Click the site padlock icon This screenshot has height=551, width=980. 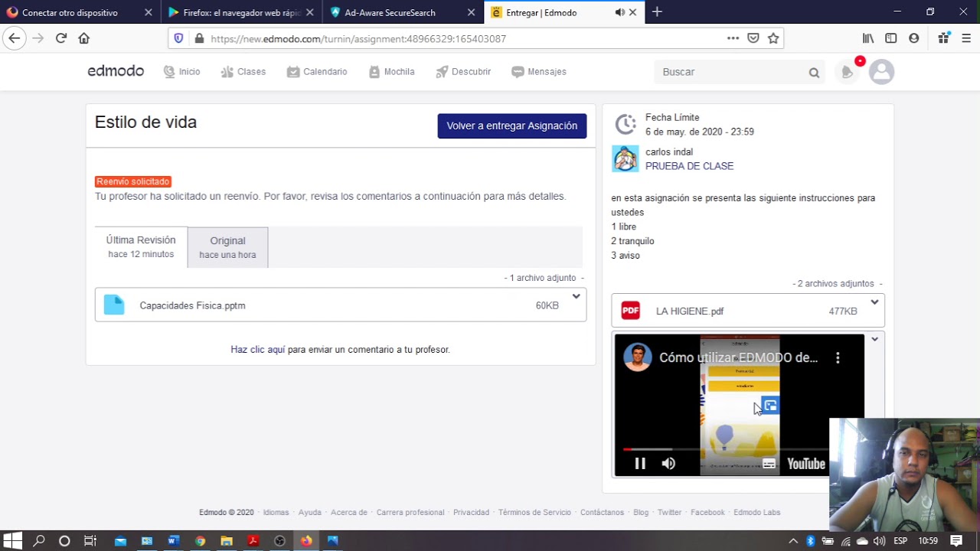coord(199,38)
